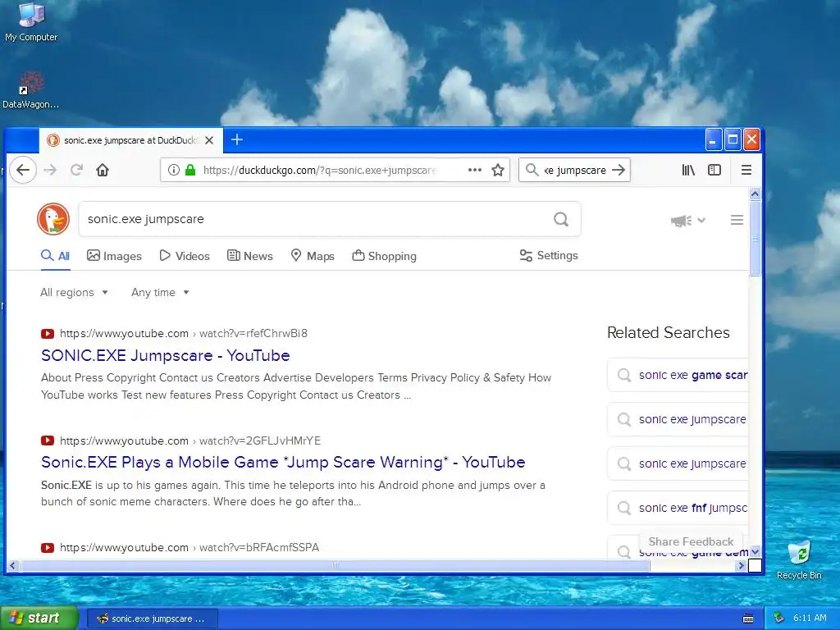
Task: Go back using the browser back arrow
Action: point(22,170)
